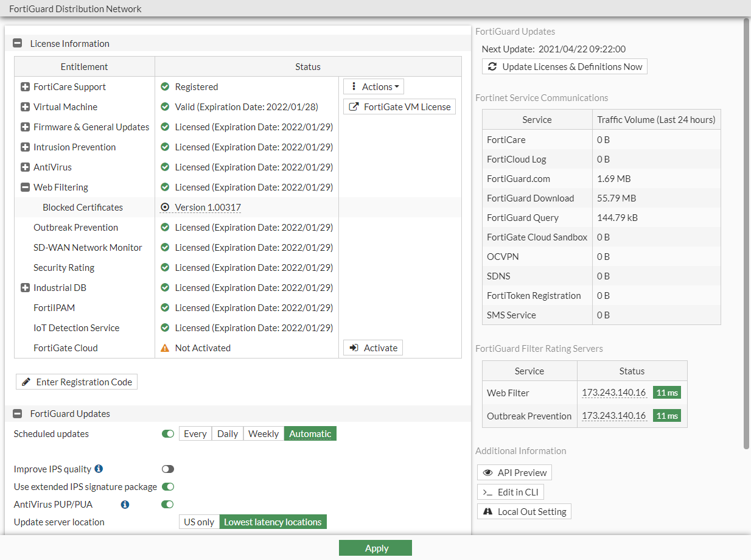Open the Version 1.00317 link
Screen dimensions: 751x560
pos(206,207)
